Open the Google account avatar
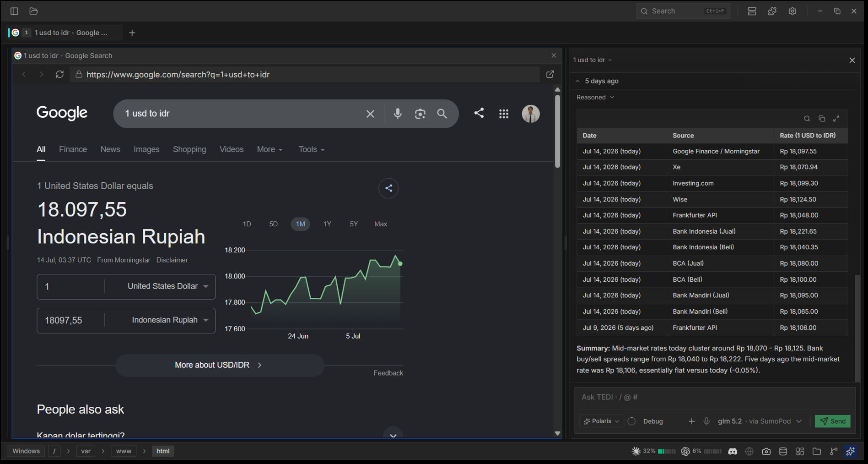 tap(531, 114)
